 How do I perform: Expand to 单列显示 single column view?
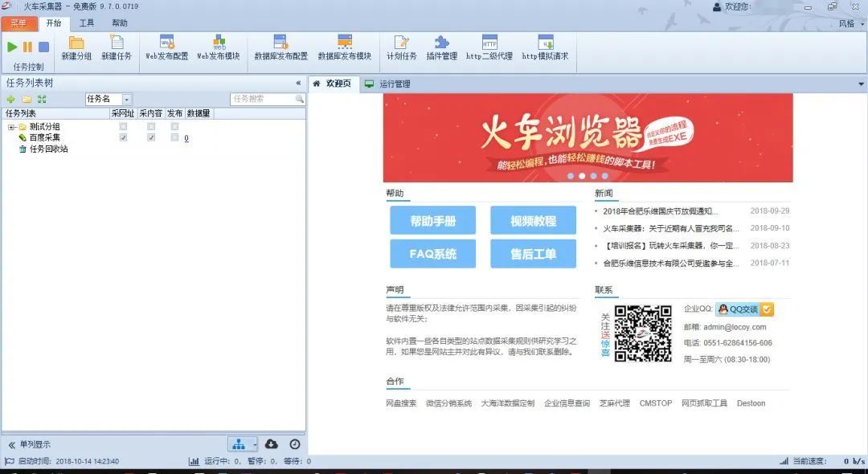coord(30,445)
